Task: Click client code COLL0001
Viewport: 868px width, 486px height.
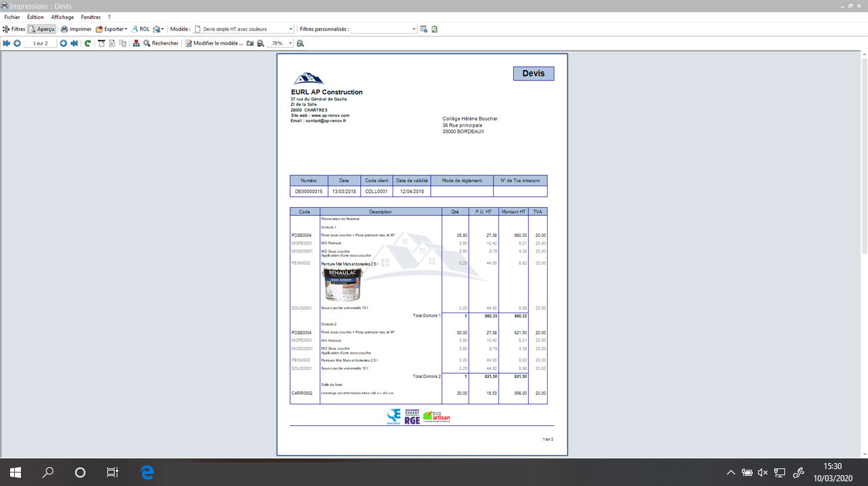Action: pos(377,191)
